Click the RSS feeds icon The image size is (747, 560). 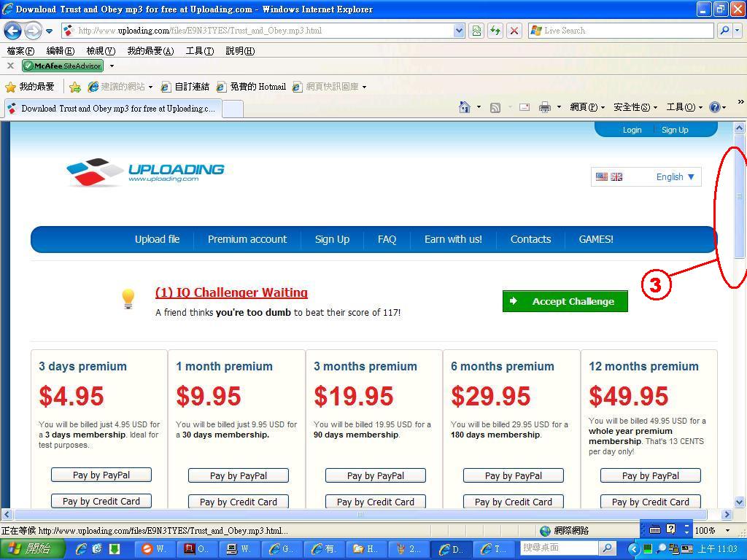[495, 108]
